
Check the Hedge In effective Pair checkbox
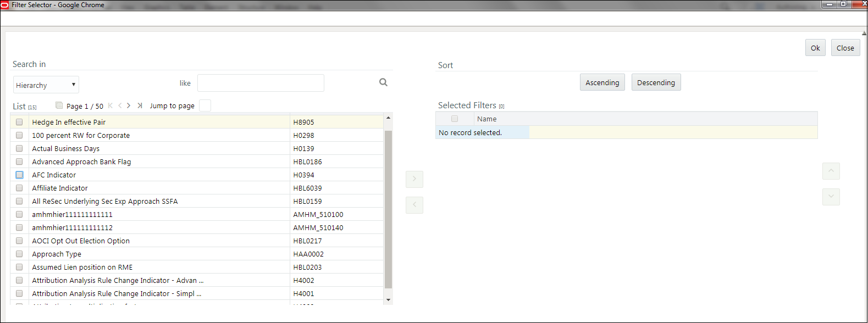click(x=19, y=122)
